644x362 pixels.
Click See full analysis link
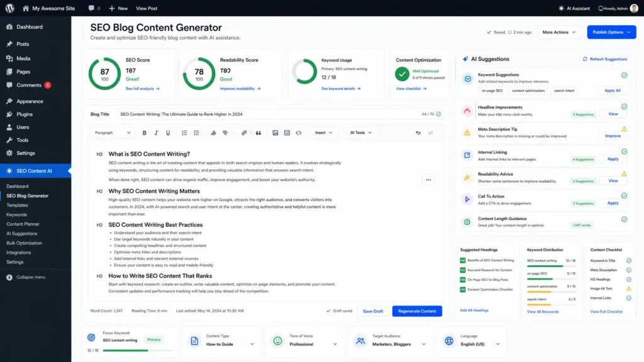tap(143, 89)
